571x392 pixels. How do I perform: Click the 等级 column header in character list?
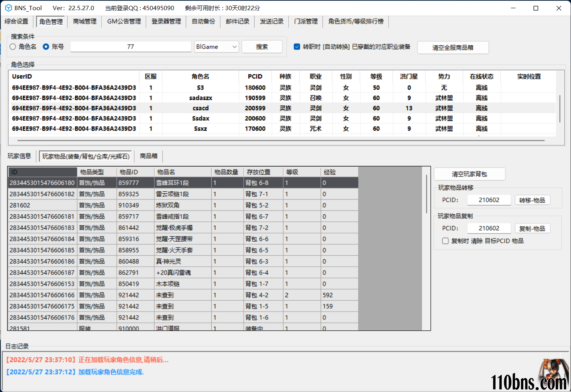point(376,77)
